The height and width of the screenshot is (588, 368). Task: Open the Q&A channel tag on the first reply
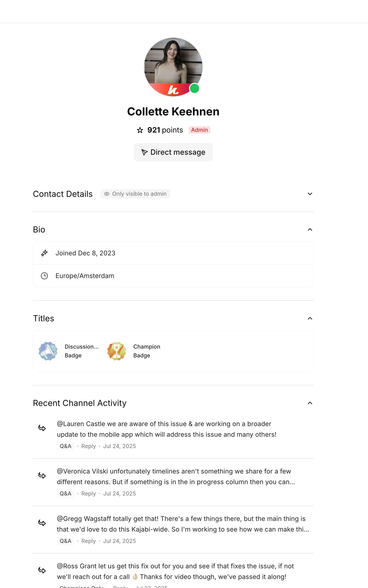(65, 446)
